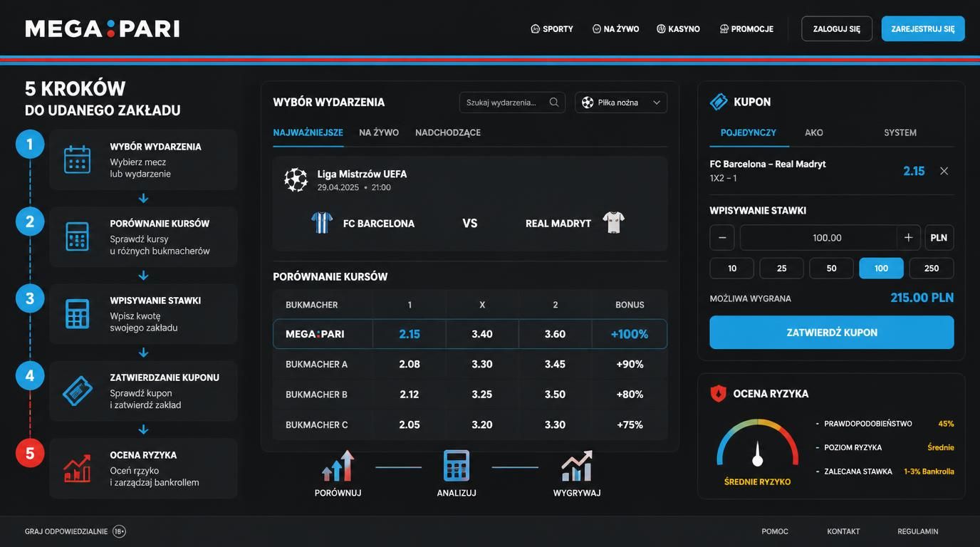The image size is (980, 547).
Task: Click the FC Barcelona striped jersey icon
Action: pos(322,223)
